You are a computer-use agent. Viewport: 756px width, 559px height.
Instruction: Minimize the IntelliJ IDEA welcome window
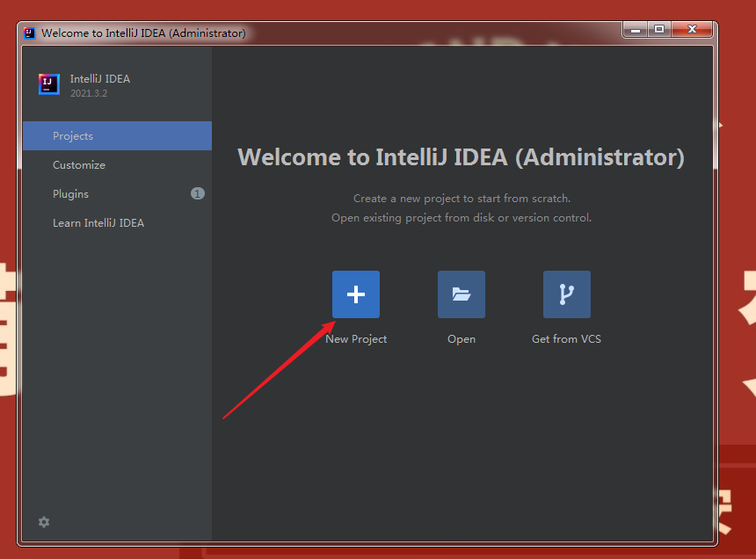point(636,30)
